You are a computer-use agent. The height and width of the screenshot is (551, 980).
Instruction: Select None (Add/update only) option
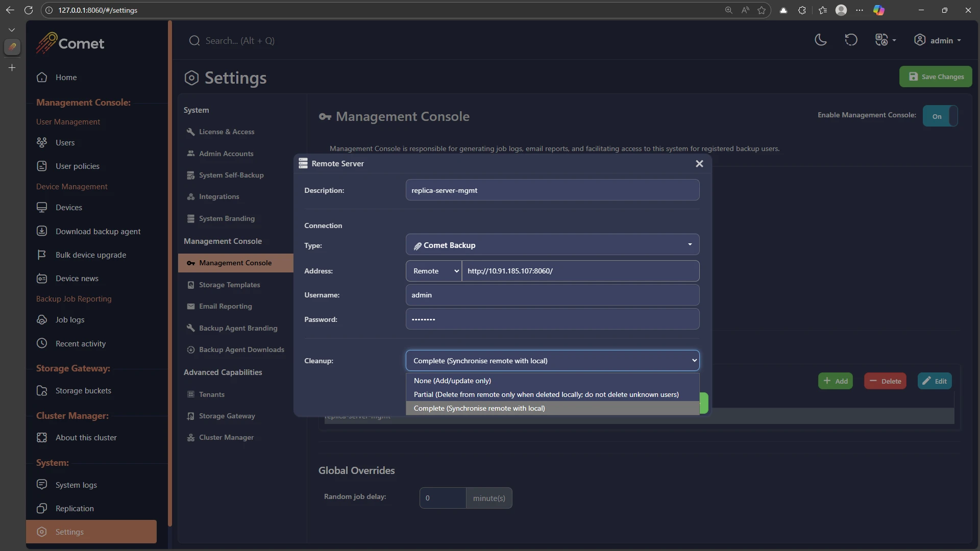coord(552,381)
